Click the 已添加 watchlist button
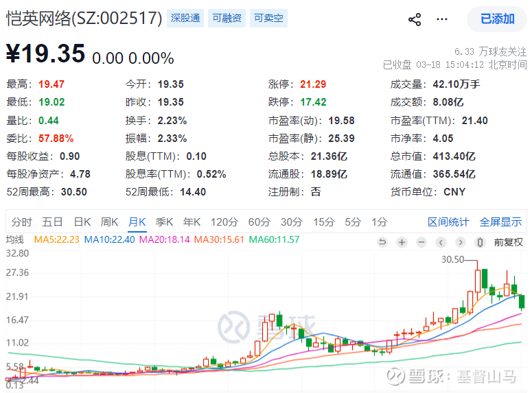The image size is (532, 393). (x=497, y=19)
